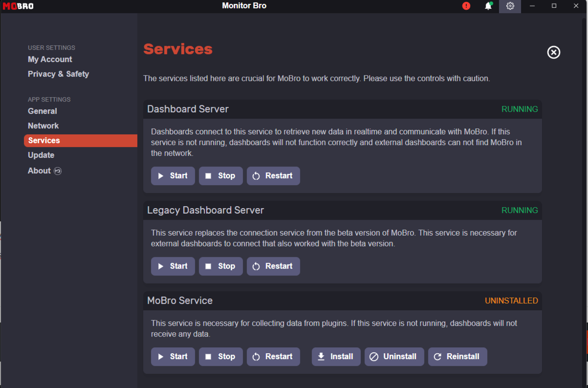Go to Network settings

click(43, 126)
